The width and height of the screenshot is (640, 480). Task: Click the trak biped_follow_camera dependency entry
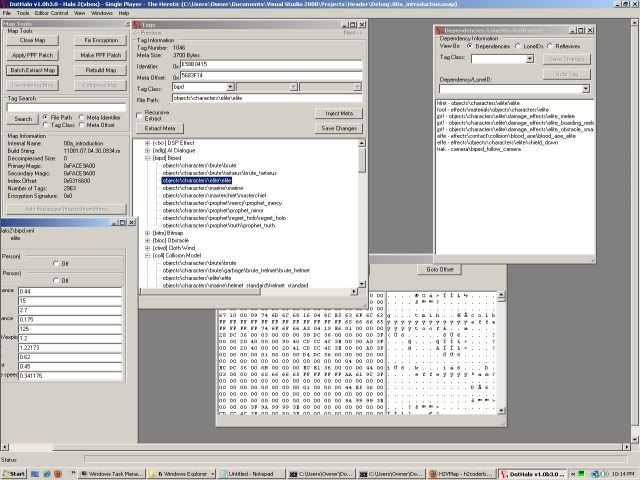[478, 149]
